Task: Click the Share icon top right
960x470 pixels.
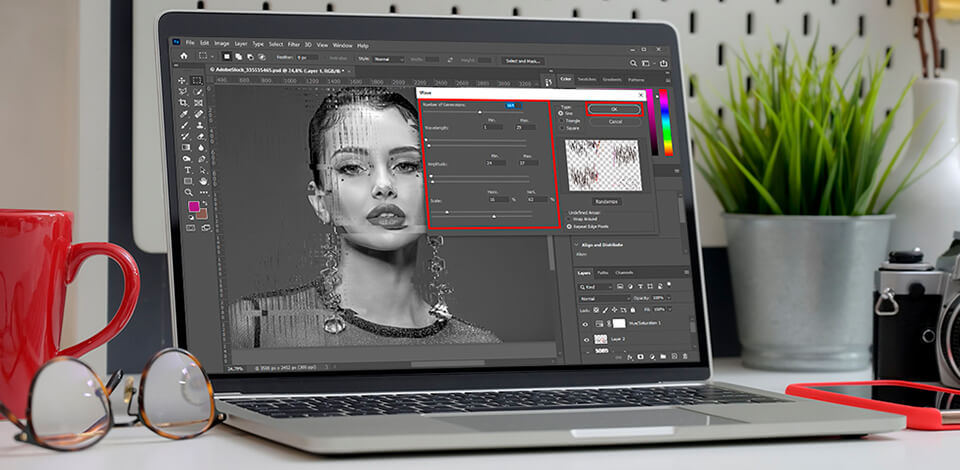Action: 664,63
